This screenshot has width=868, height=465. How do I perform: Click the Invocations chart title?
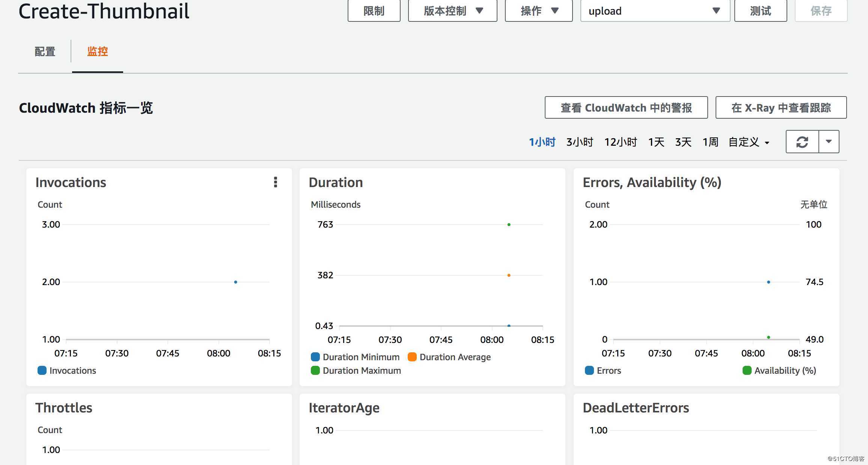71,183
